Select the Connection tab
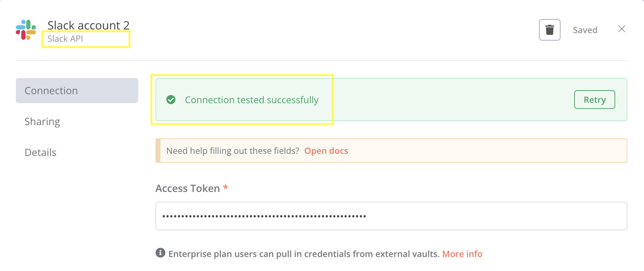The image size is (644, 271). pos(77,91)
